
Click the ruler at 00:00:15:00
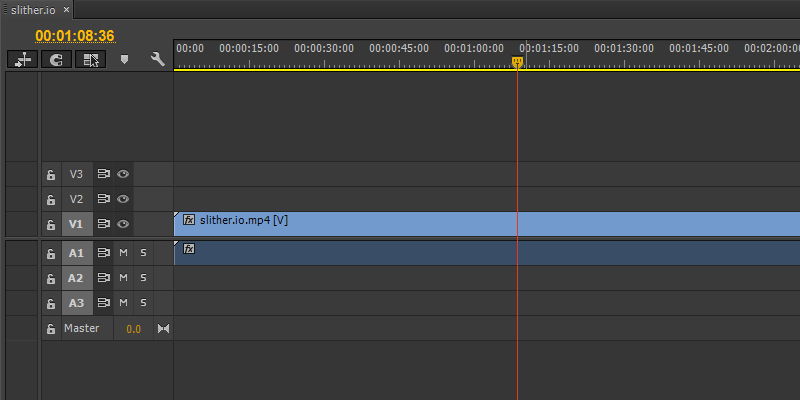tap(249, 48)
